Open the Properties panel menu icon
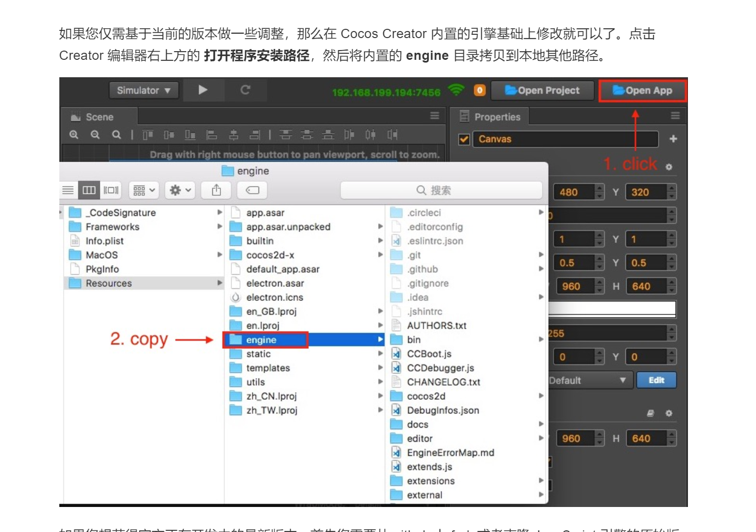 pos(675,116)
